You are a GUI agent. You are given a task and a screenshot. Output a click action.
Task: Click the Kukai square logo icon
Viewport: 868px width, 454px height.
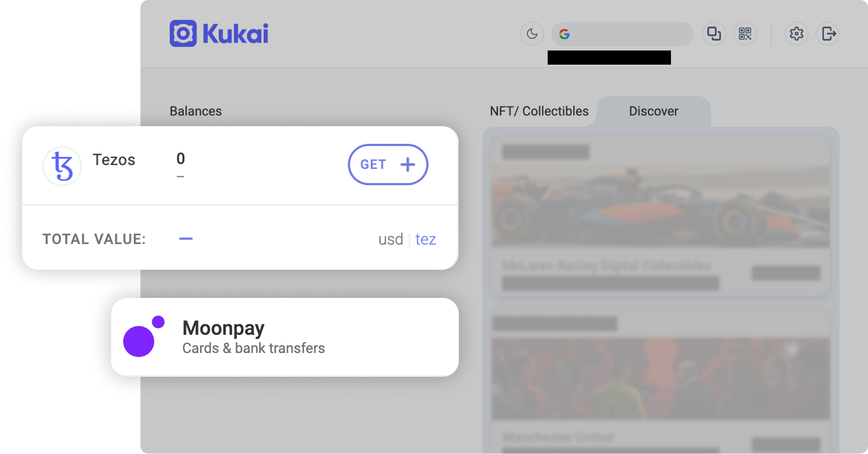183,34
